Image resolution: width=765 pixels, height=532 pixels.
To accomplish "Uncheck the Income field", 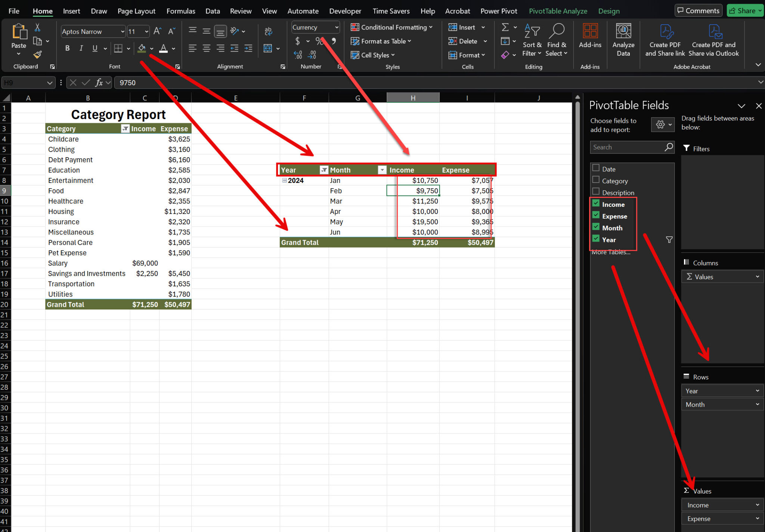I will tap(595, 203).
